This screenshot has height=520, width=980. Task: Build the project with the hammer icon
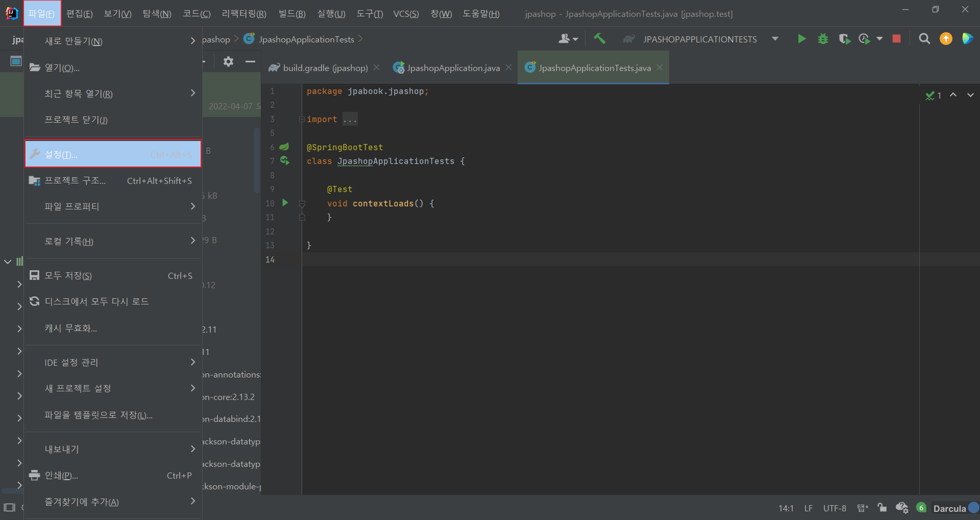[x=600, y=39]
